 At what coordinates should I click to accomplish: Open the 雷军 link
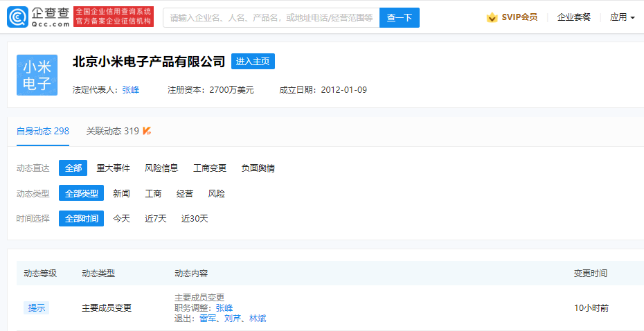(x=208, y=319)
